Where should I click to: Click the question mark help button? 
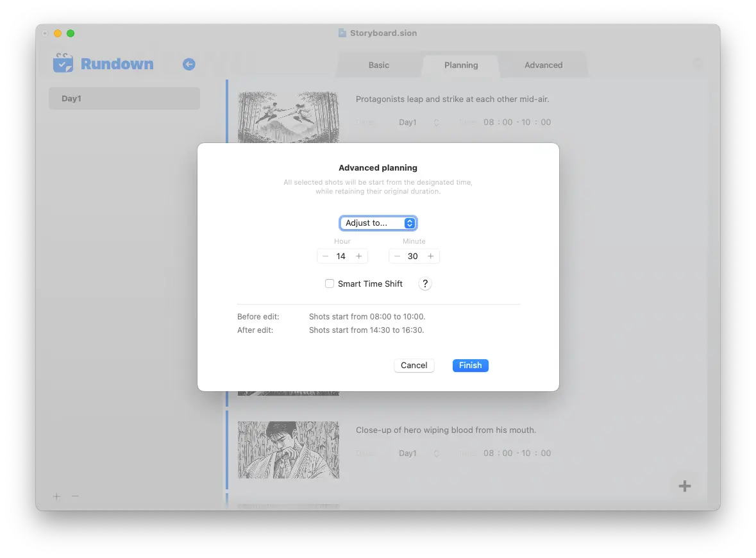[x=424, y=283]
